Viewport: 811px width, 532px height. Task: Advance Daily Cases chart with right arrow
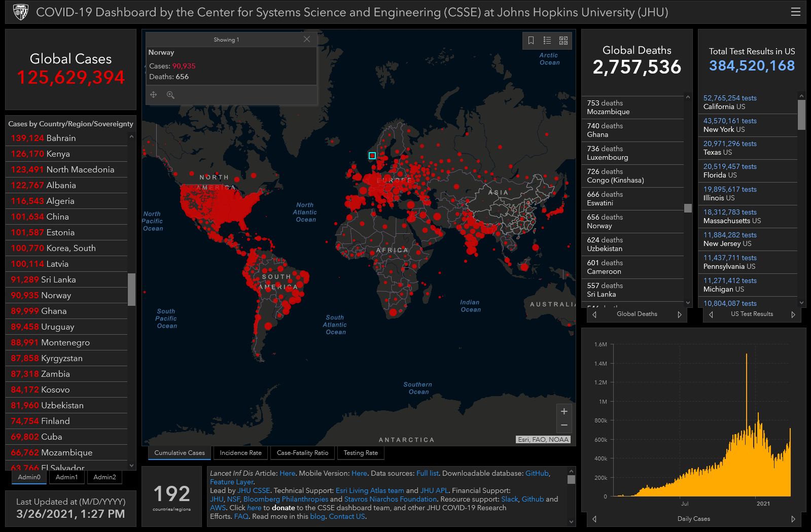[793, 519]
